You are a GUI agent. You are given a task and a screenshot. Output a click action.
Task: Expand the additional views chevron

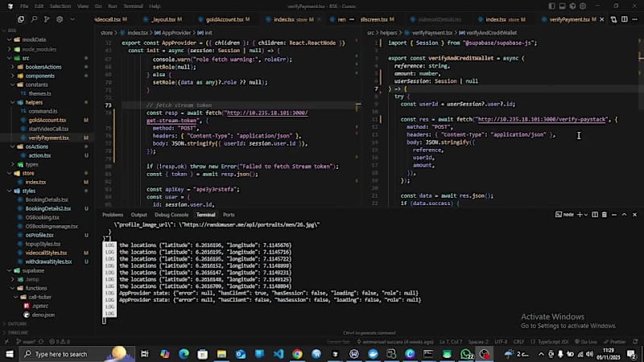pos(72,19)
